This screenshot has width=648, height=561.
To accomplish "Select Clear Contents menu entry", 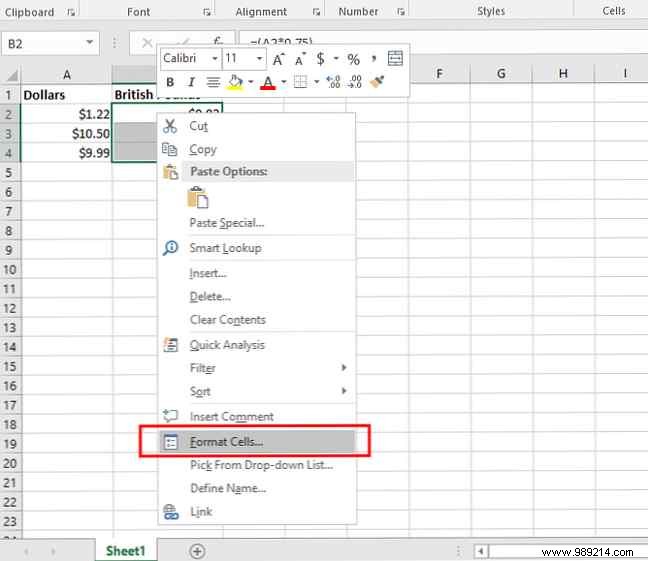I will [x=257, y=320].
